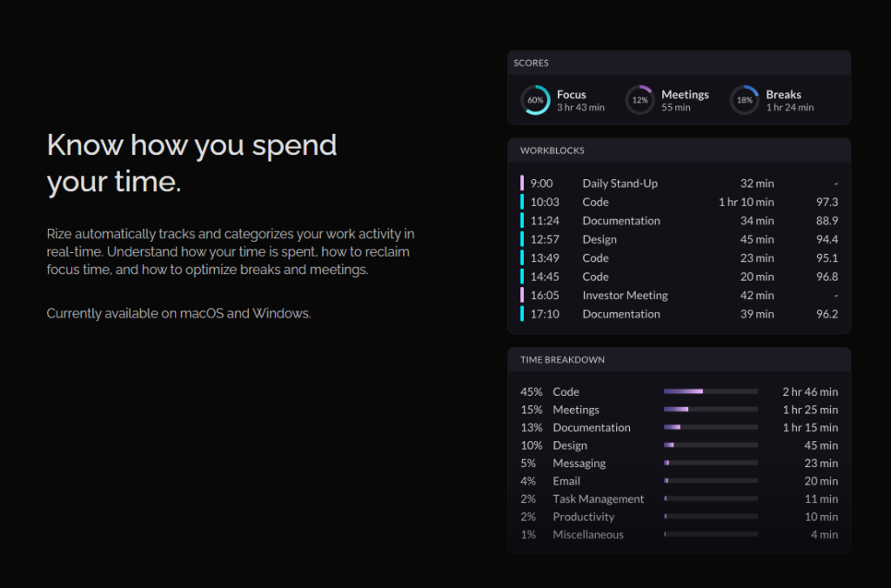Viewport: 891px width, 588px height.
Task: Click the Breaks 18% score ring
Action: point(745,100)
